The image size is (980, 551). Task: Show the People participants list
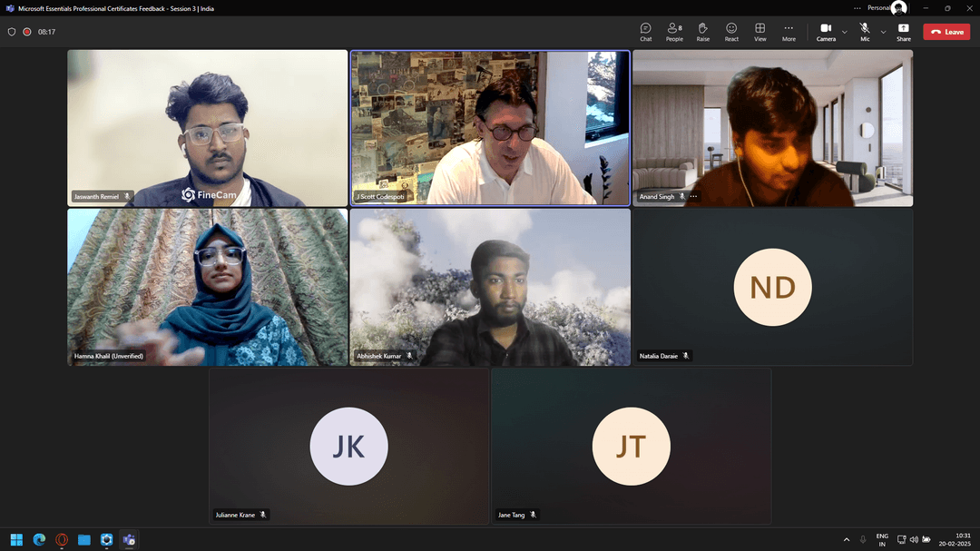674,32
